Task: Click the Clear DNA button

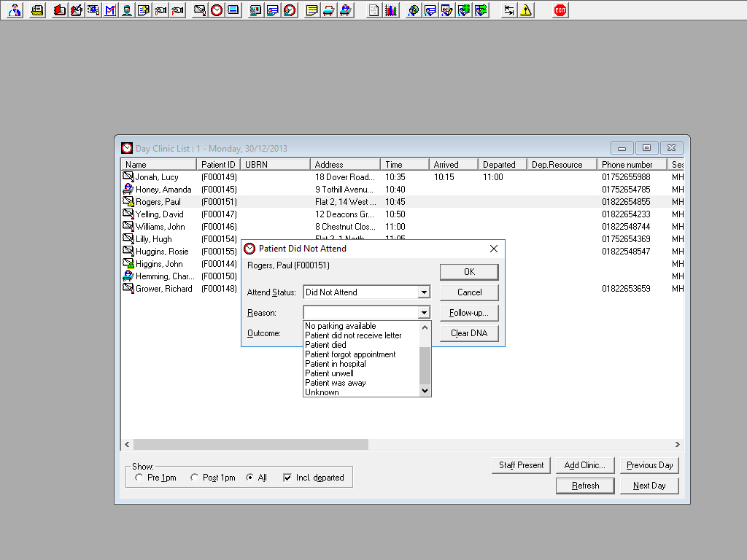Action: click(469, 333)
